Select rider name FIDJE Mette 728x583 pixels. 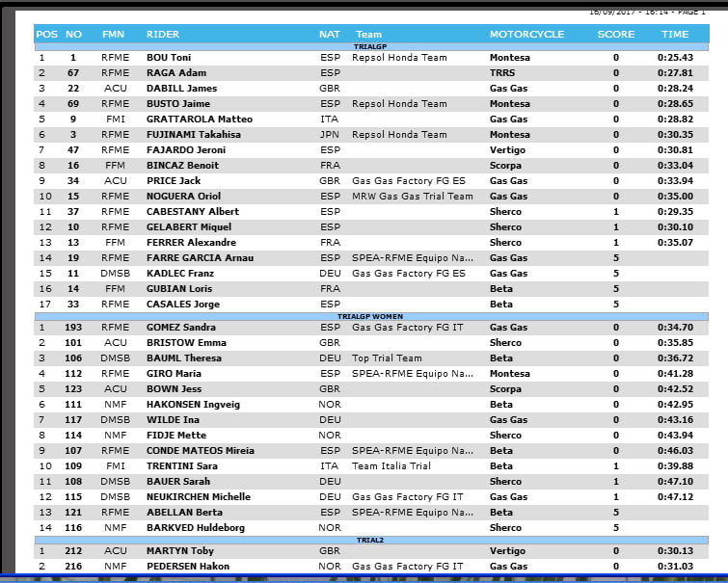click(176, 435)
